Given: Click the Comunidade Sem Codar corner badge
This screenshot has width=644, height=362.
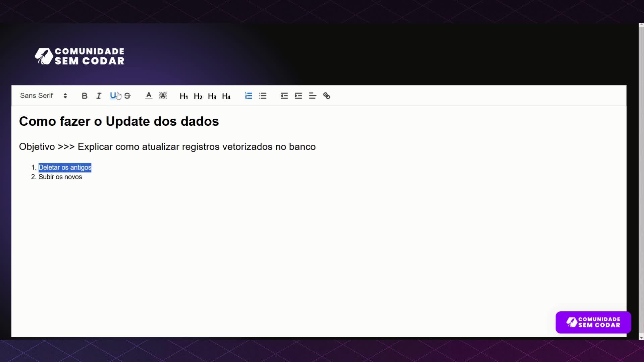Looking at the screenshot, I should pyautogui.click(x=592, y=322).
